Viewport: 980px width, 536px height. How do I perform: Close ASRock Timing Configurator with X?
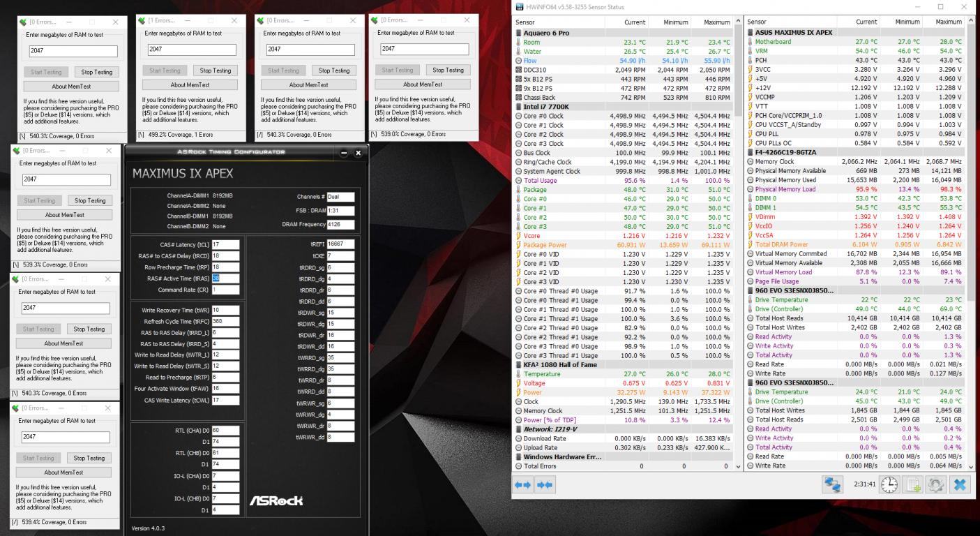[358, 153]
